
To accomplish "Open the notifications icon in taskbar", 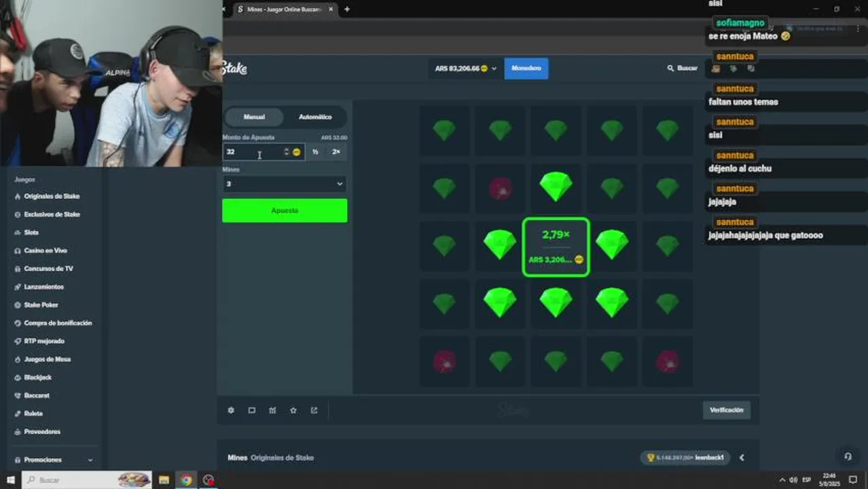I will pyautogui.click(x=853, y=479).
